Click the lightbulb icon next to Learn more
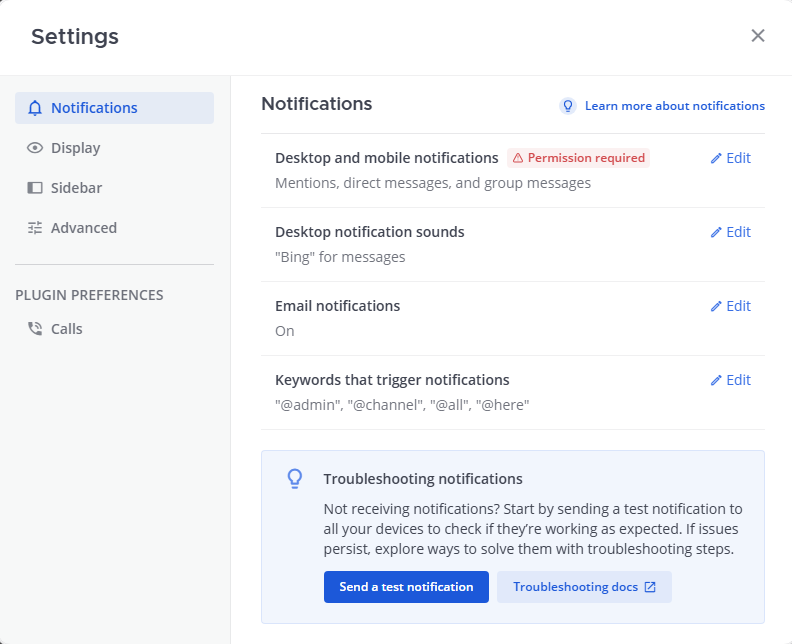The height and width of the screenshot is (644, 792). [568, 106]
